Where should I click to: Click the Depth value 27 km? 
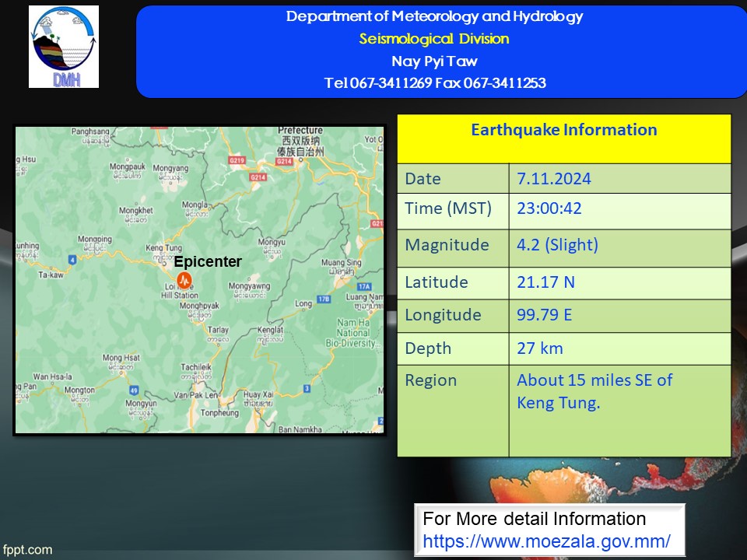[540, 348]
